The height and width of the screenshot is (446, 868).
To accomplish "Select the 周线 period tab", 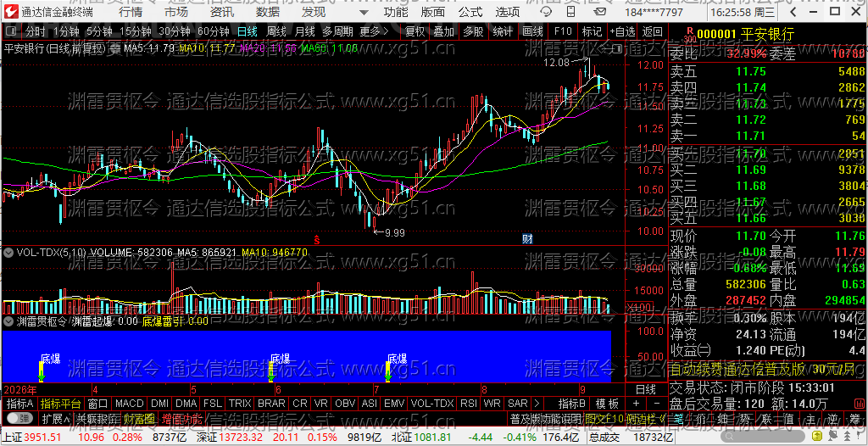I will 275,31.
